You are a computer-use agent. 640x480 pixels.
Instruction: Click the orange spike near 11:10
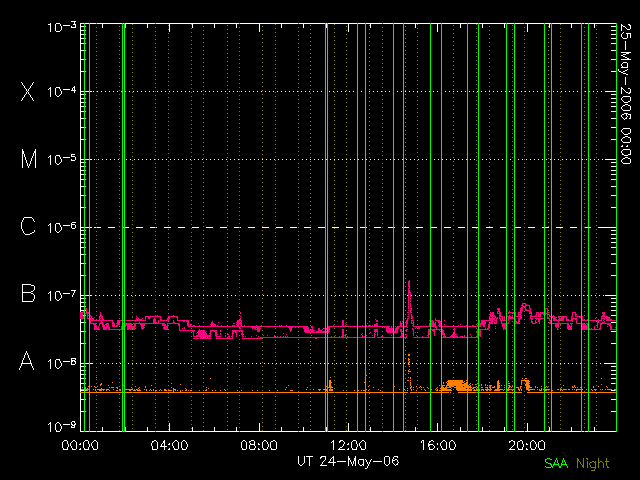[331, 385]
